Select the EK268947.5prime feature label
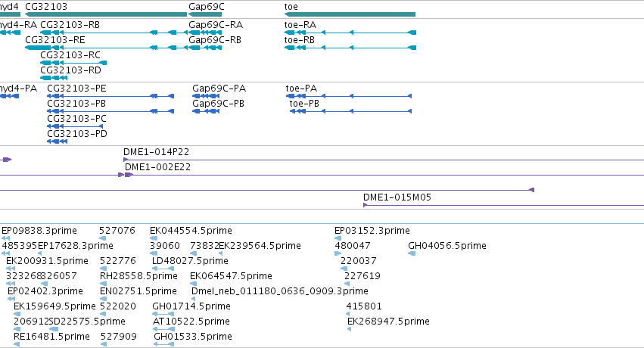The image size is (644, 348). (x=388, y=322)
